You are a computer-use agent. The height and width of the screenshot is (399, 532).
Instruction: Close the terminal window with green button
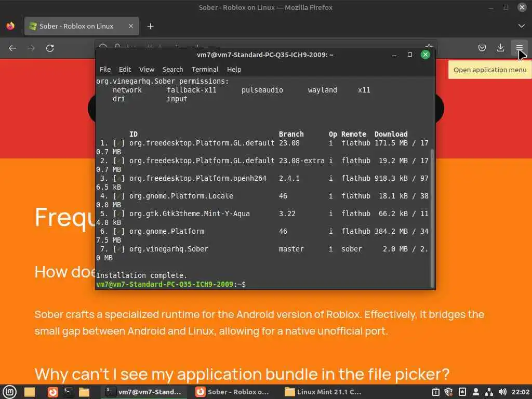click(425, 55)
